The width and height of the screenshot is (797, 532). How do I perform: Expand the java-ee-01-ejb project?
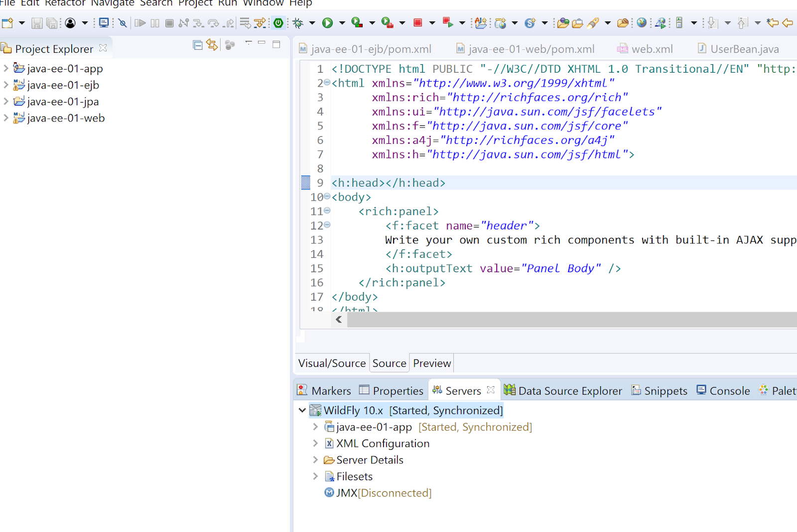click(x=6, y=85)
